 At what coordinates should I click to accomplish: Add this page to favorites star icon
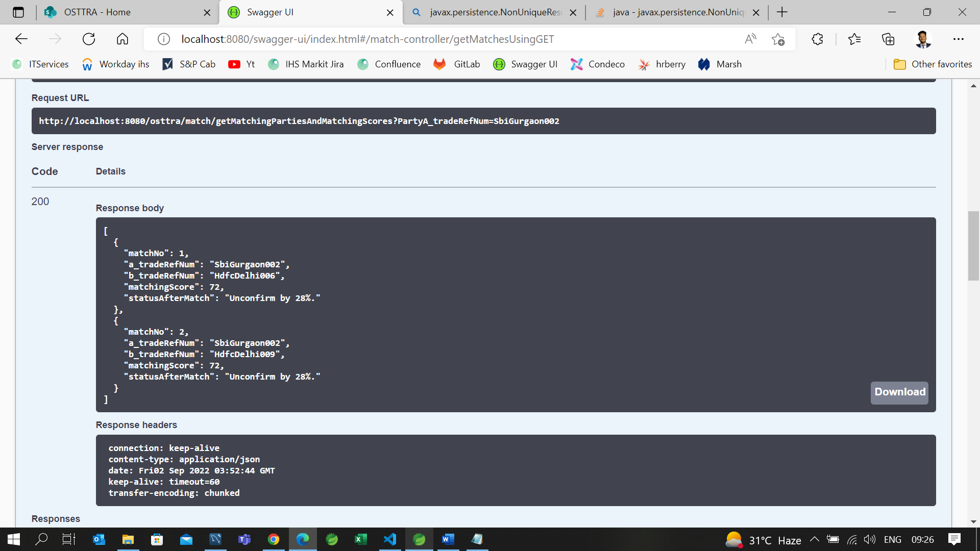click(x=778, y=39)
